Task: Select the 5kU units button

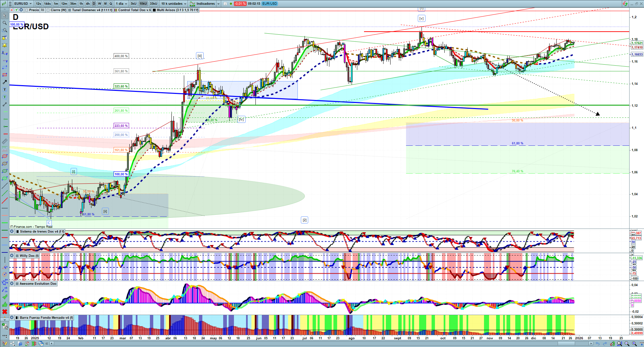Action: (x=133, y=4)
